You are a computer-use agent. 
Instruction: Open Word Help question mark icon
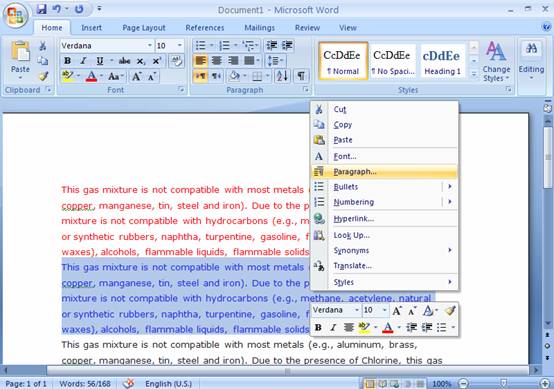pos(546,27)
